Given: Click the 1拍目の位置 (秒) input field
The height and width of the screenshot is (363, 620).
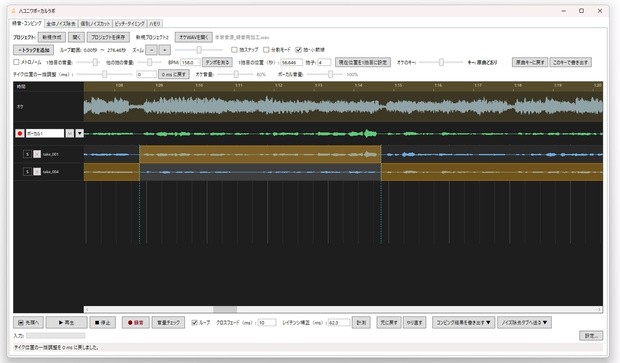Looking at the screenshot, I should tap(291, 62).
